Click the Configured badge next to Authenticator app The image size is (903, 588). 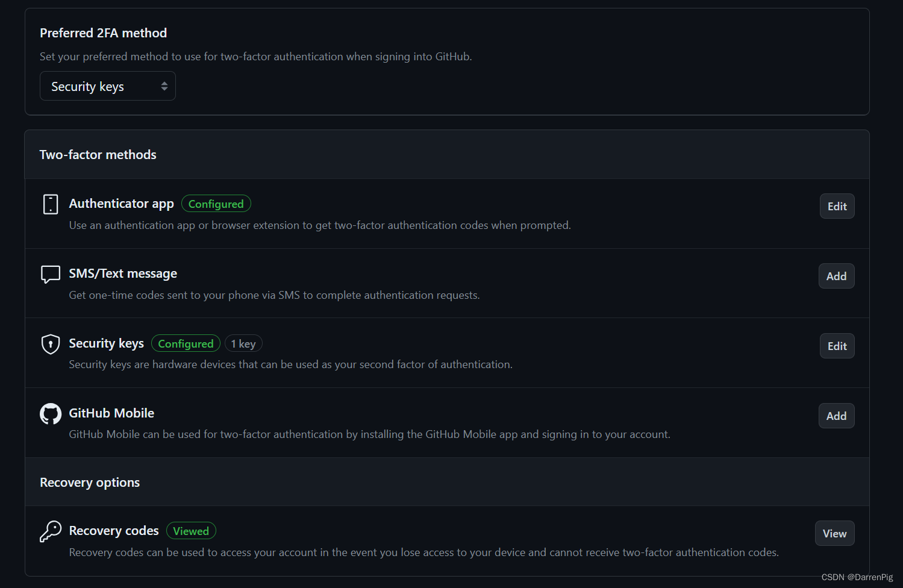pos(216,204)
